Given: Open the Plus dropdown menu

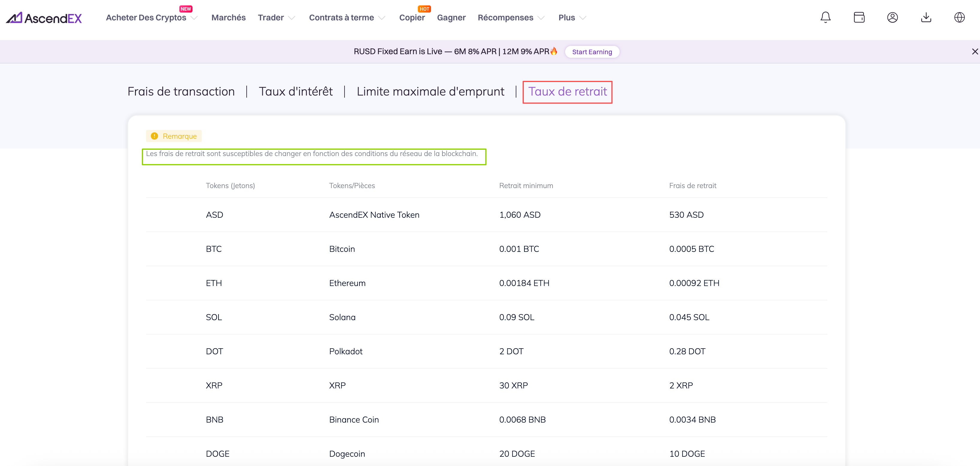Looking at the screenshot, I should (572, 18).
